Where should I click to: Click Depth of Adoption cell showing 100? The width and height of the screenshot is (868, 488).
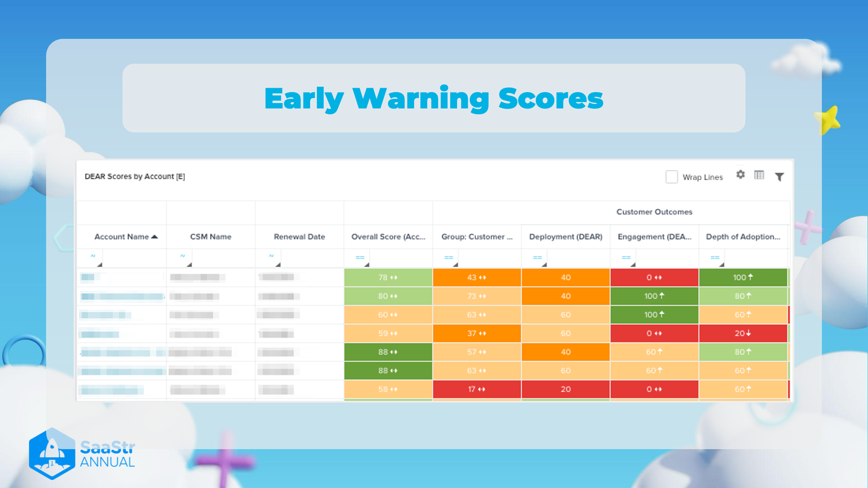pyautogui.click(x=743, y=277)
